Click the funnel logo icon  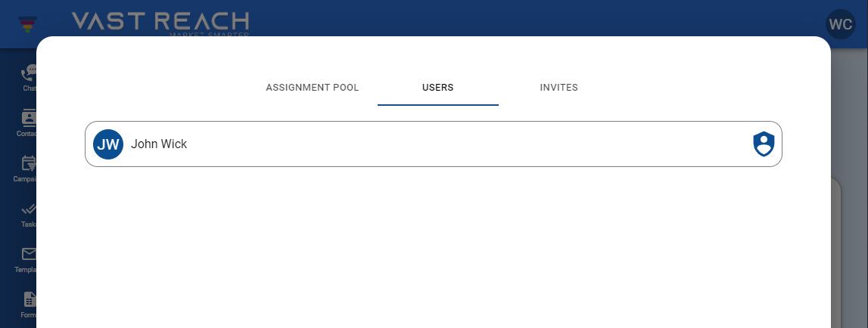(28, 23)
